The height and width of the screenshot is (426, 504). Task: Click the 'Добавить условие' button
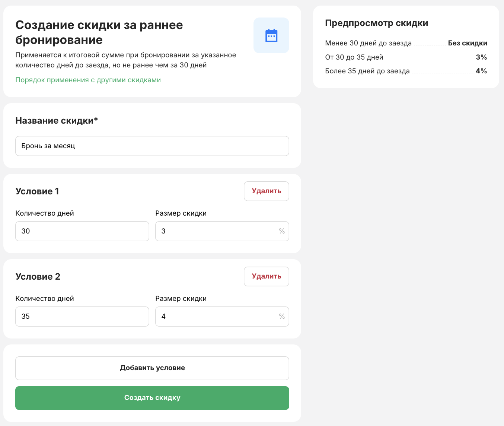[152, 368]
